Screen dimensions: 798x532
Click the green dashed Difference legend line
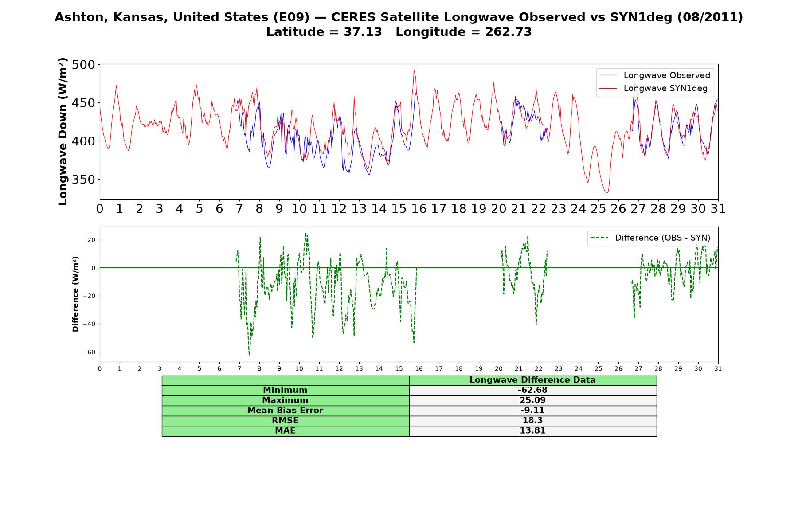point(600,238)
